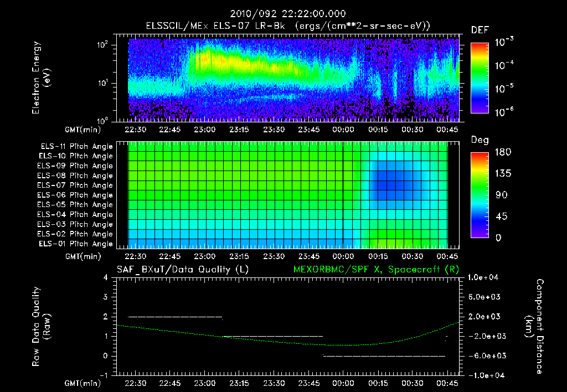The width and height of the screenshot is (567, 392).
Task: Click the GMT(min) label of the spectrogram panel
Action: pos(83,130)
